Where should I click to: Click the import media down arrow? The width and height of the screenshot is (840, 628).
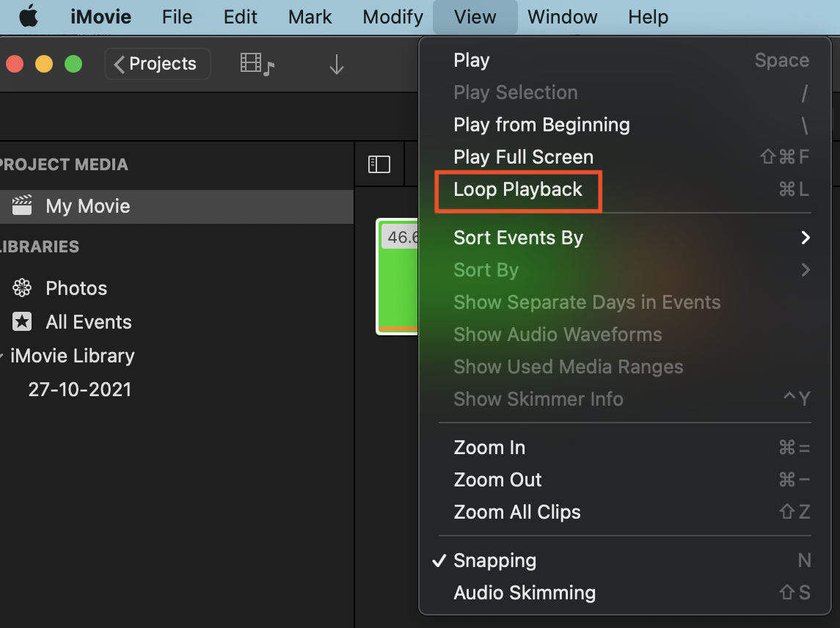coord(336,65)
